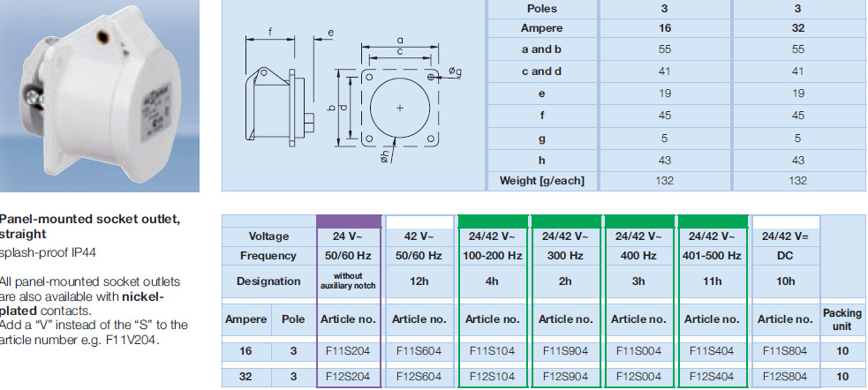Open article number F12S004
868x390 pixels.
[638, 376]
